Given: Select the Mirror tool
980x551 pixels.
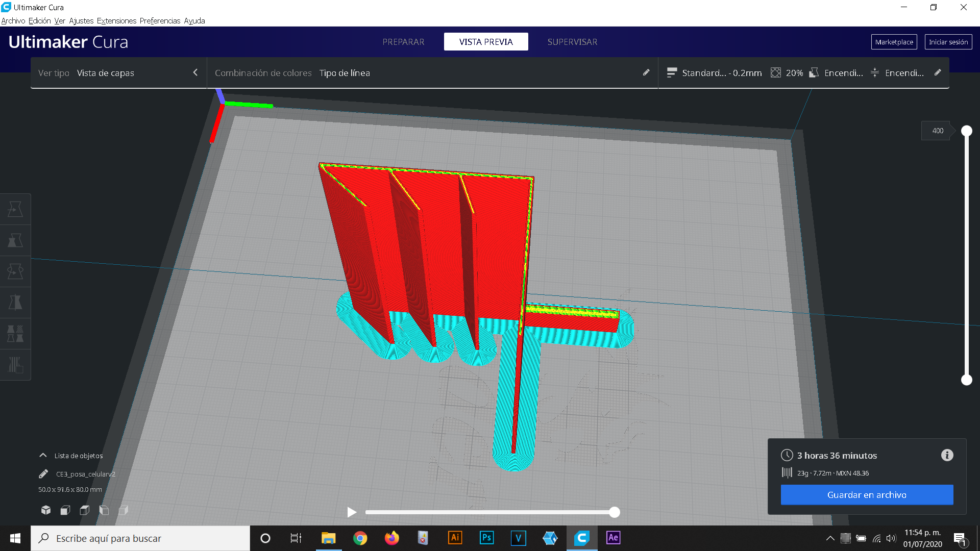Looking at the screenshot, I should (x=15, y=303).
